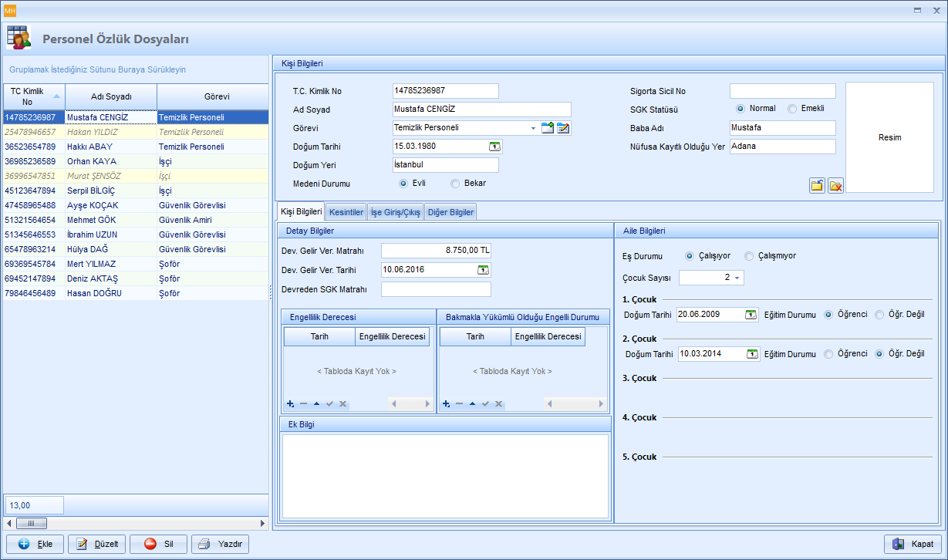Add a row to Engellilik Derecesi table
The height and width of the screenshot is (560, 948).
pos(291,404)
